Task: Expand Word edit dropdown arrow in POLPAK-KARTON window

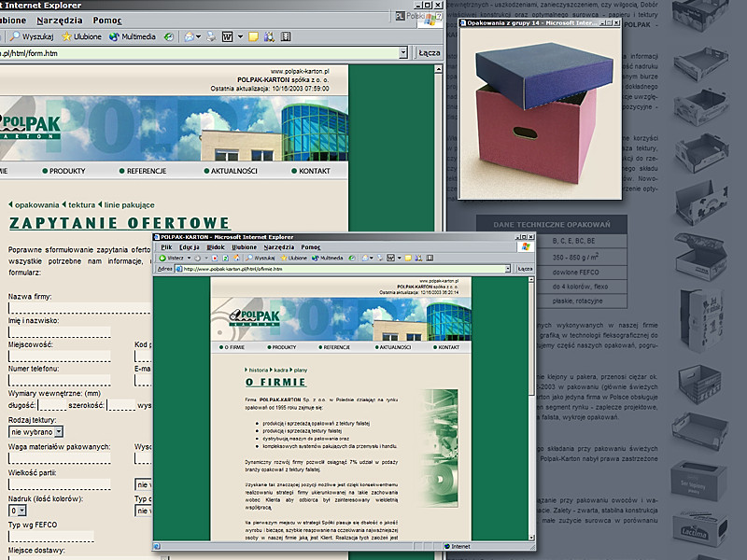Action: 400,259
